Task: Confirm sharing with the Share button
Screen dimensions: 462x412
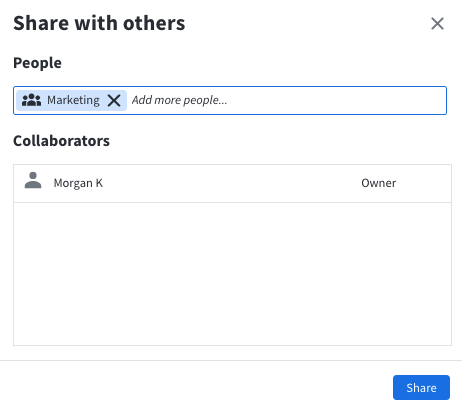Action: click(x=421, y=387)
